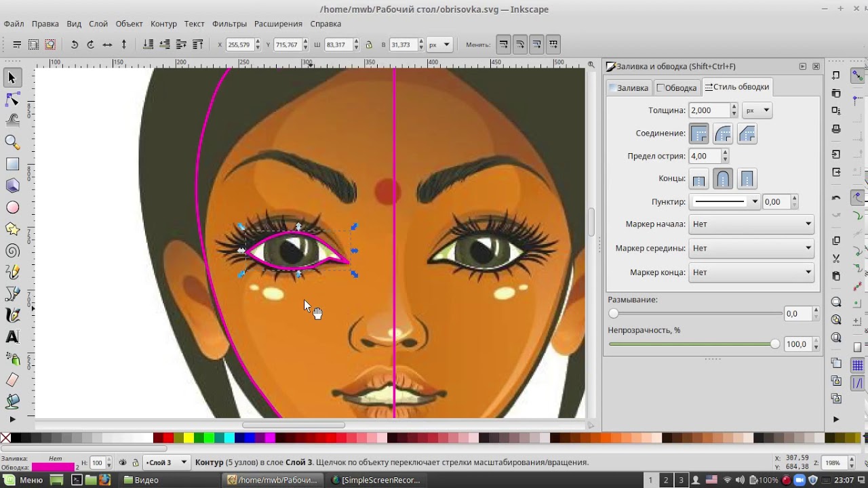Open Маркер начала dropdown
This screenshot has height=488, width=868.
click(751, 224)
